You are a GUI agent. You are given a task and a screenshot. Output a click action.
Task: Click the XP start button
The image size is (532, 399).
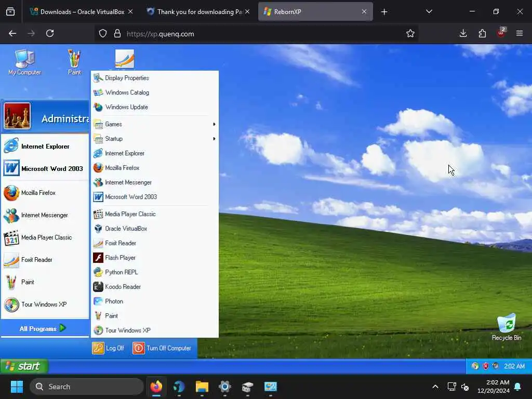point(24,366)
